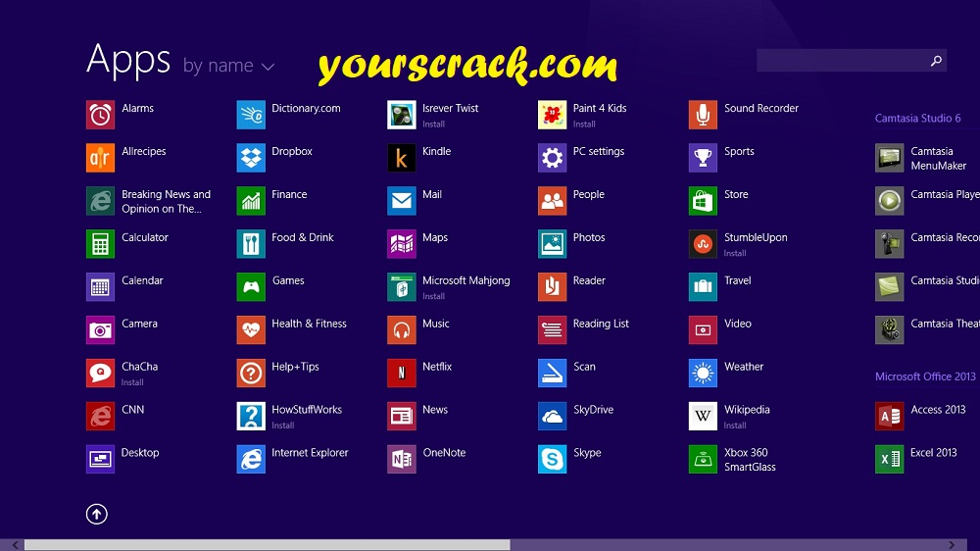The height and width of the screenshot is (551, 980).
Task: Open Camtasia MenuMaker icon
Action: [x=890, y=158]
